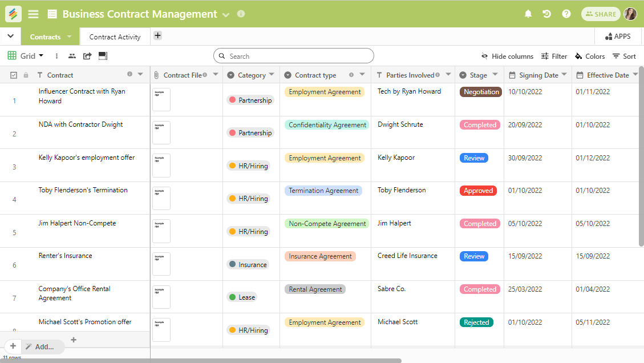Click the Add... button at the bottom
Image resolution: width=644 pixels, height=363 pixels.
click(x=43, y=346)
